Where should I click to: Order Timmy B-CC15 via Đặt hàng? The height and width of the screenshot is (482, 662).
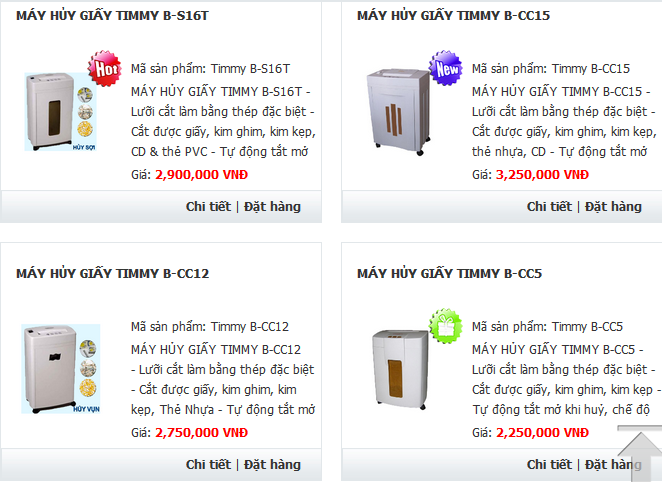tap(613, 207)
